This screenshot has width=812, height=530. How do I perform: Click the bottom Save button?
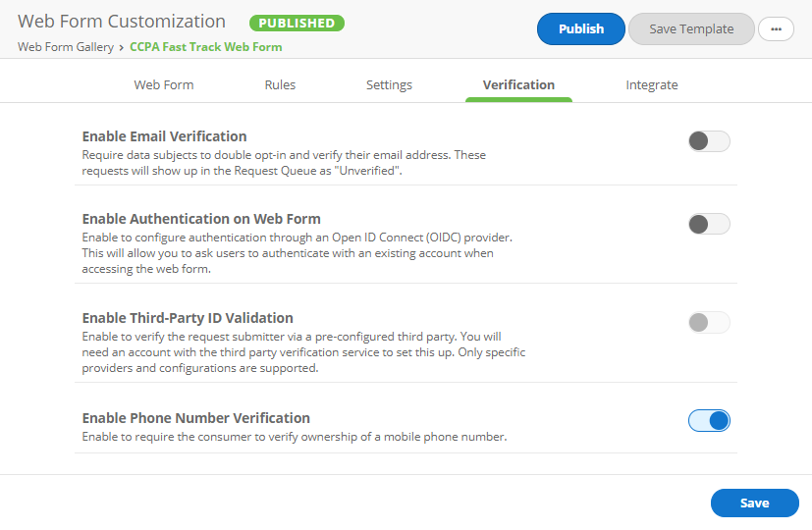(754, 503)
